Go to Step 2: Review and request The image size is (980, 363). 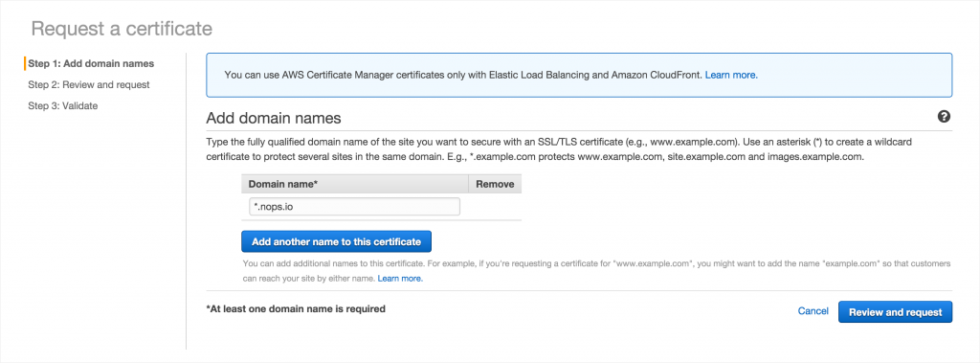[x=89, y=84]
